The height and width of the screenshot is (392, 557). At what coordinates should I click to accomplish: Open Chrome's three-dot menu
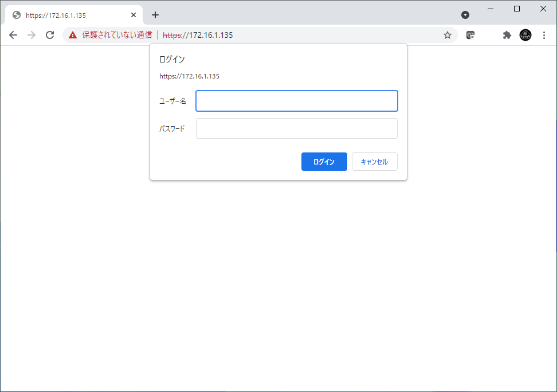544,35
